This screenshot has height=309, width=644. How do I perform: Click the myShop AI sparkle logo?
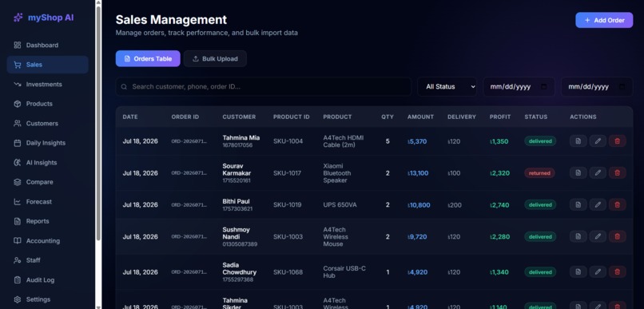click(18, 18)
